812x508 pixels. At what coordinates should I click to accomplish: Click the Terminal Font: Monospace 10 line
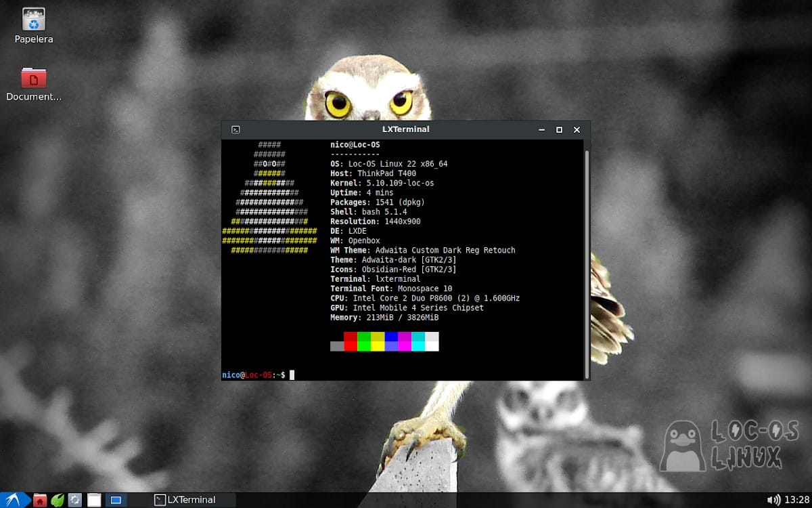tap(391, 289)
